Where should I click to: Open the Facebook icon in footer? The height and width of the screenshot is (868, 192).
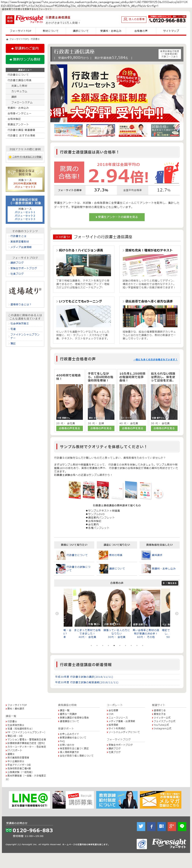[x=151, y=826]
